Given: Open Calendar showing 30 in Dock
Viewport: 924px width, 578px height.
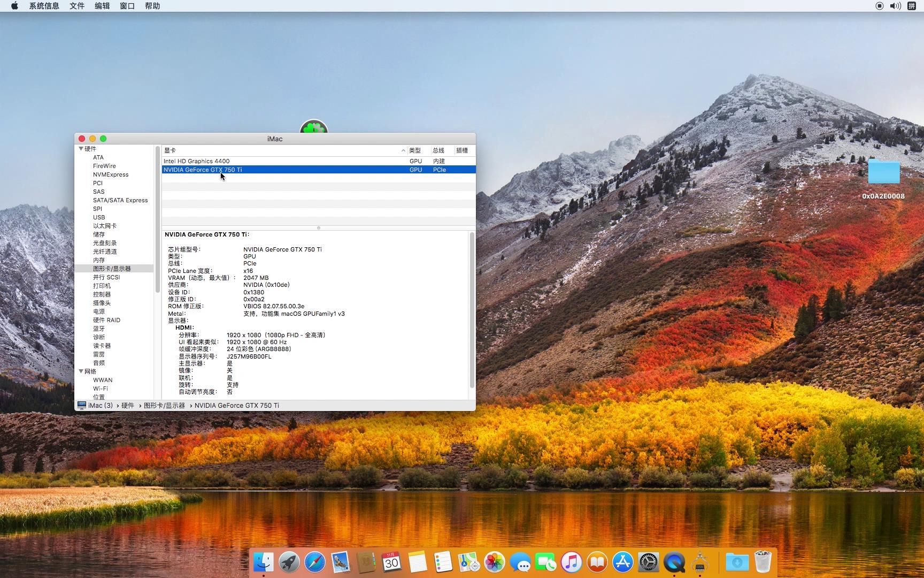Looking at the screenshot, I should click(391, 562).
